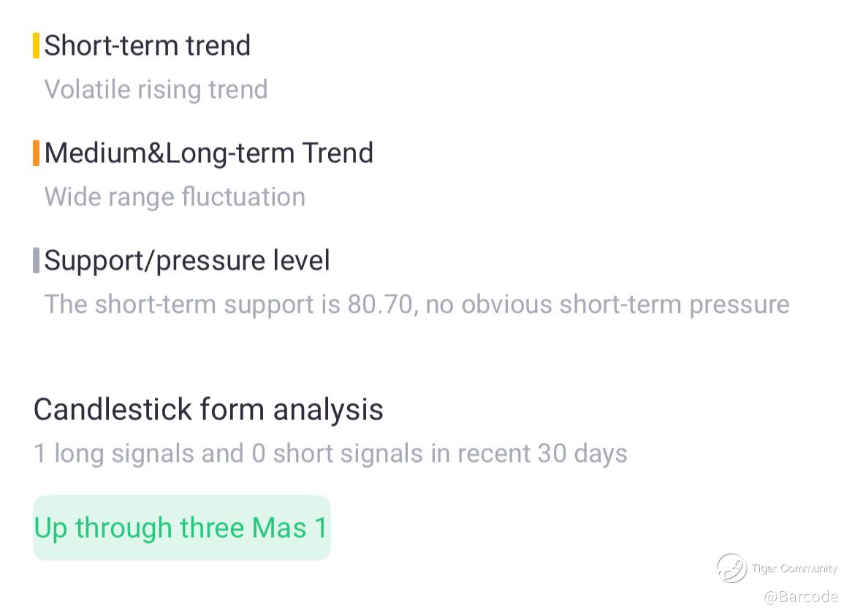Screen dimensions: 855x616
Task: Select the Short-term trend heading
Action: tap(148, 45)
